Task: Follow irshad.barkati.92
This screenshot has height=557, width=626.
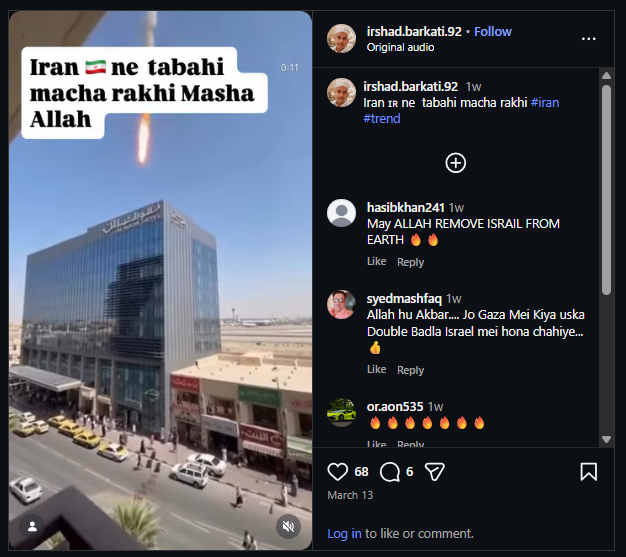Action: pos(493,32)
